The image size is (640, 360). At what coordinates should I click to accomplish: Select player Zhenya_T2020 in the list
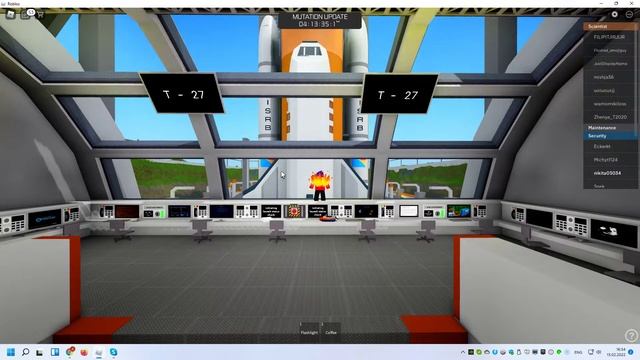click(611, 117)
